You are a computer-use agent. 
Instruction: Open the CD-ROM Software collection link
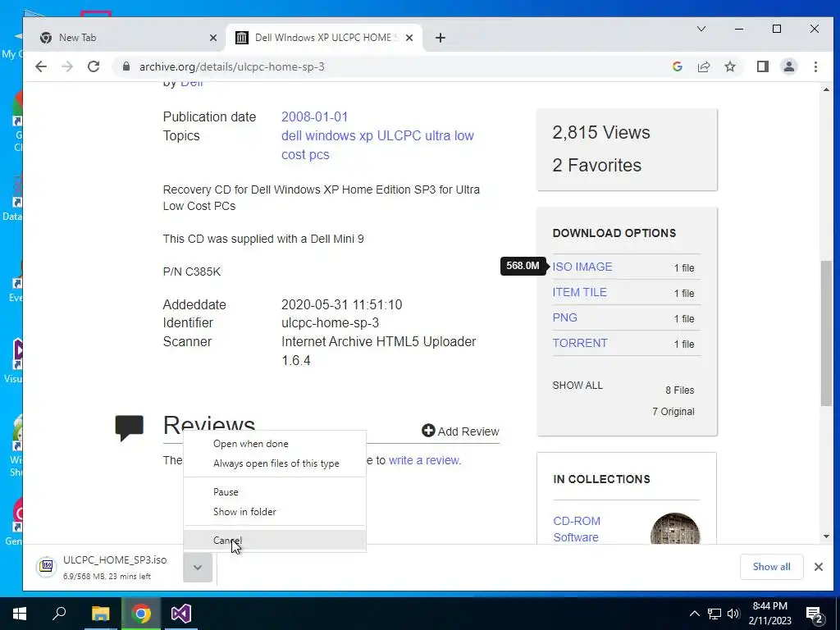coord(577,529)
